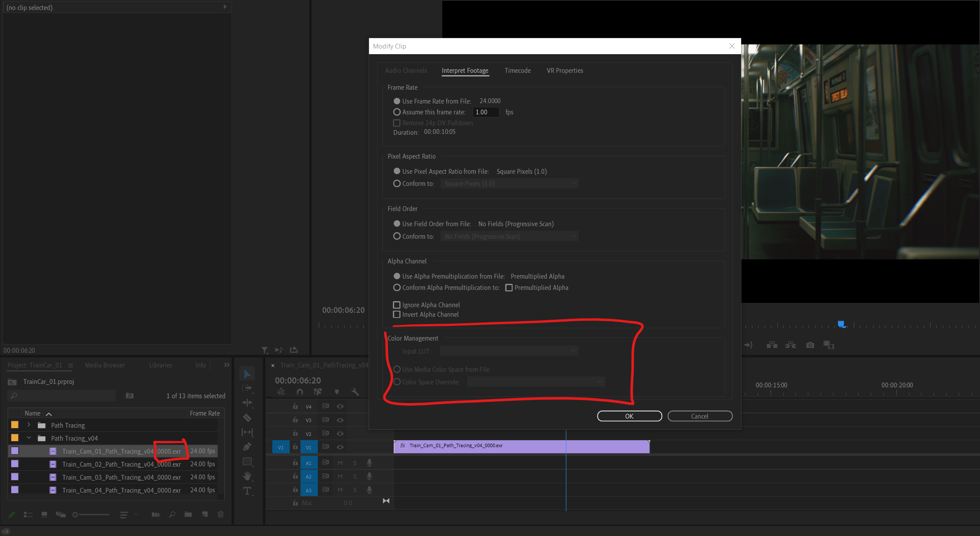Screen dimensions: 980x536
Task: Select the Razor tool
Action: (247, 417)
